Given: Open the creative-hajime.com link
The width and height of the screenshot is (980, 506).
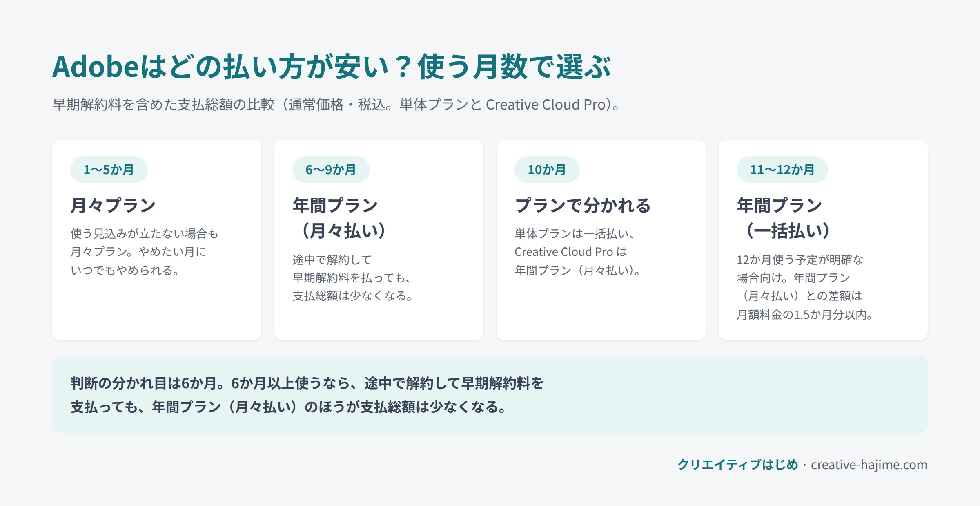Looking at the screenshot, I should (x=869, y=465).
